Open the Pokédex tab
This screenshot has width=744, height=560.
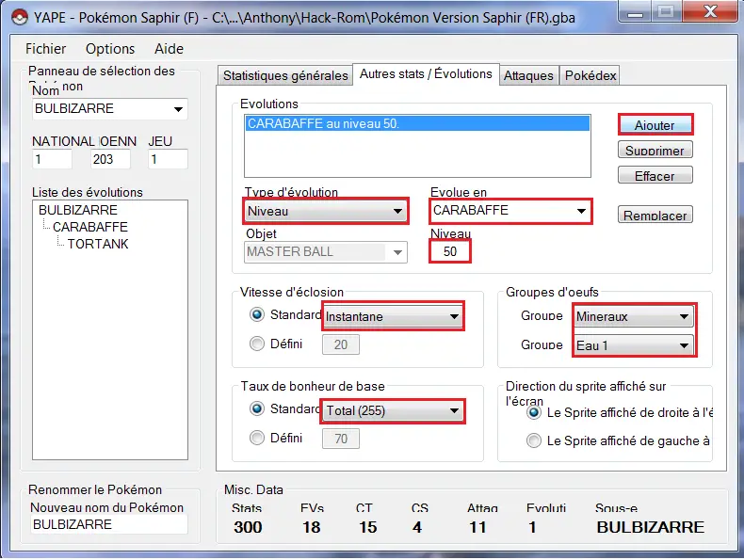click(x=590, y=75)
